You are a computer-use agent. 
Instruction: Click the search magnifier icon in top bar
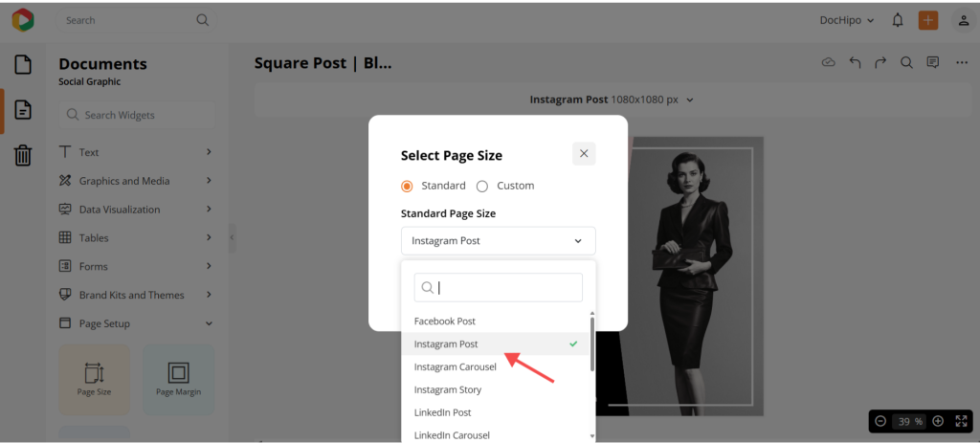[x=203, y=20]
